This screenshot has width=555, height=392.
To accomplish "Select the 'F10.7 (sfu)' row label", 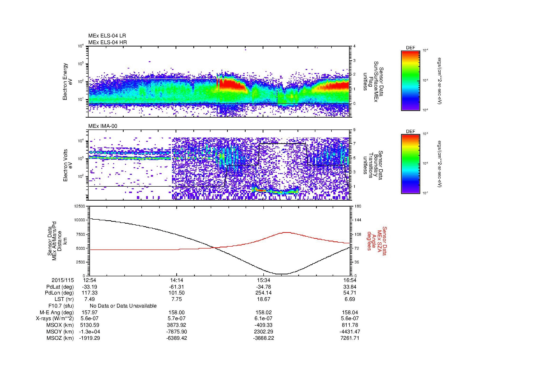I will point(61,306).
